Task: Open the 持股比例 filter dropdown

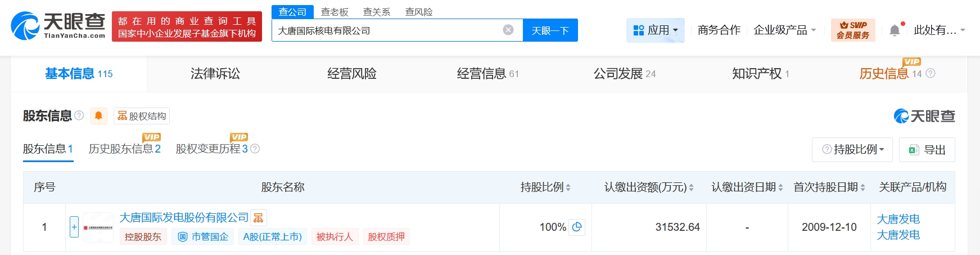Action: [852, 150]
